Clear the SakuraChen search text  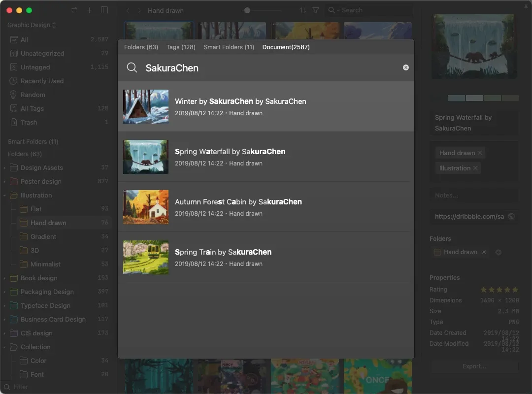405,67
